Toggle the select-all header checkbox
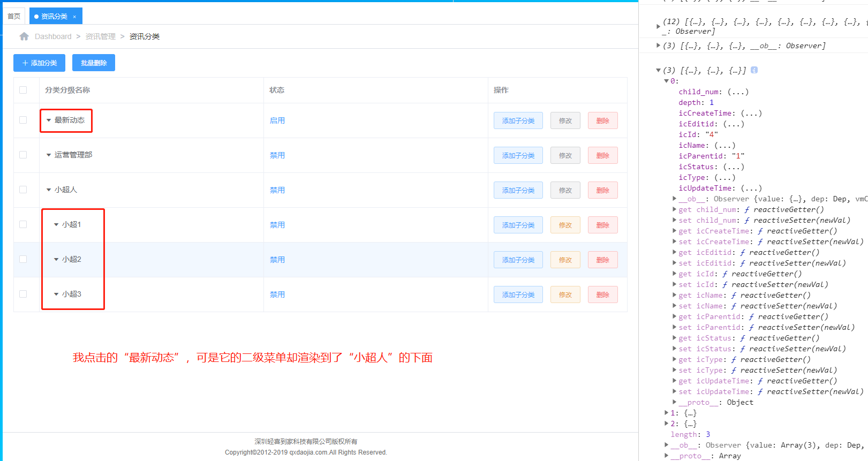868x461 pixels. pos(23,90)
